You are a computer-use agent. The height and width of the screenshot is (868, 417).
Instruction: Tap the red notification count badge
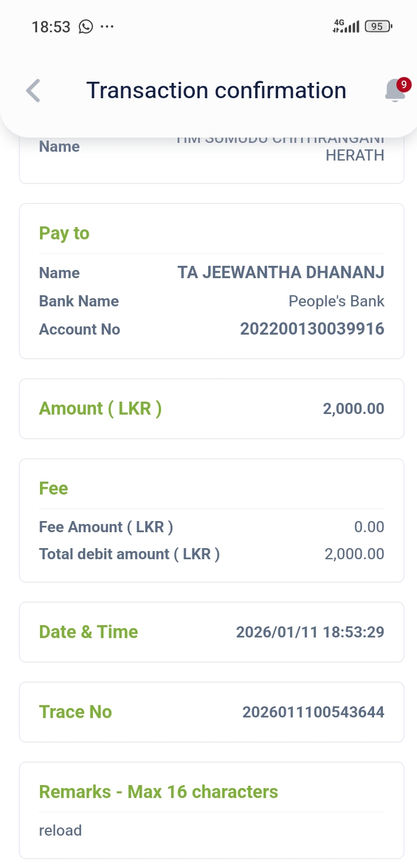(x=403, y=85)
